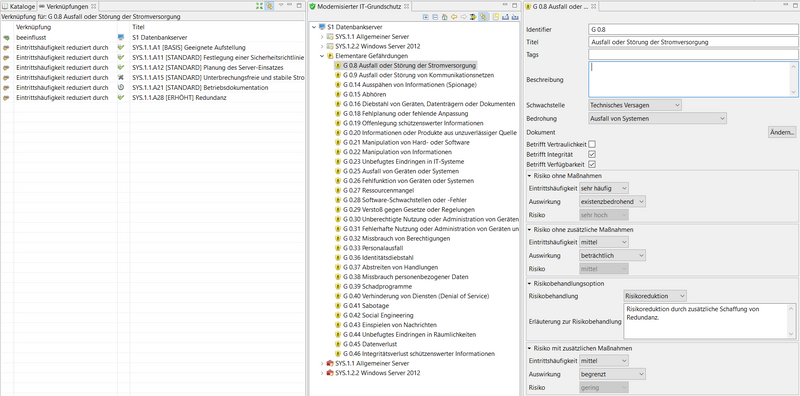Click the export icon in tree toolbar
The image size is (800, 396).
[x=505, y=17]
